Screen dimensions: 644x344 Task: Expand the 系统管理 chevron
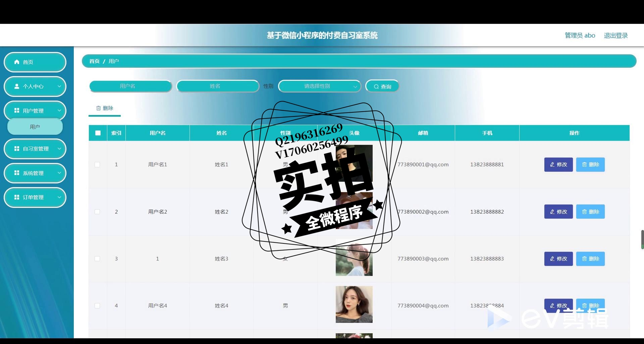(x=59, y=173)
